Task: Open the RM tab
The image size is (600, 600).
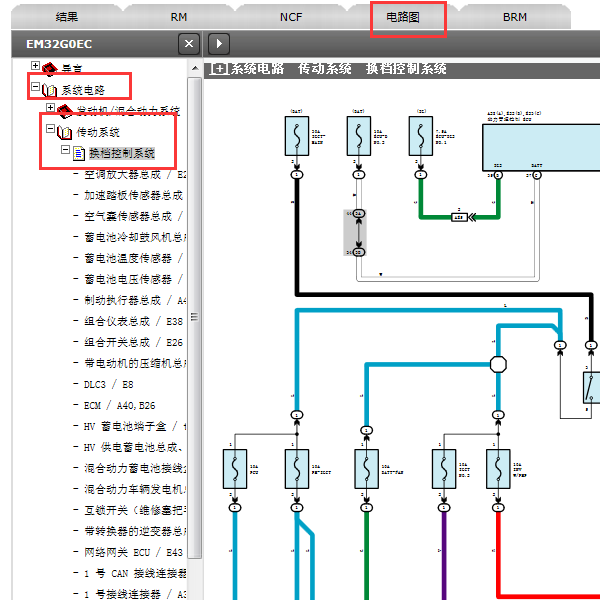Action: click(x=179, y=17)
